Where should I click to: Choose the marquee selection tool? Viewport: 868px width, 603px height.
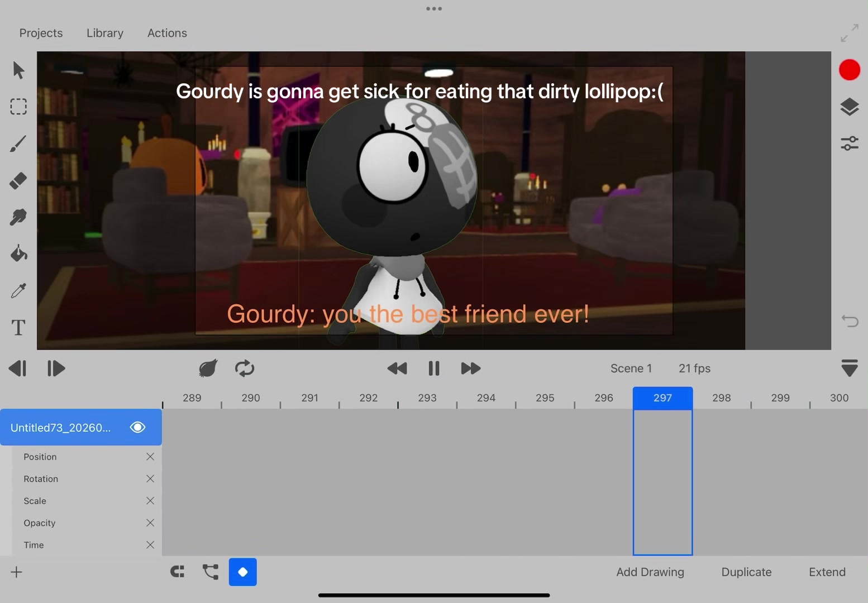pyautogui.click(x=18, y=107)
